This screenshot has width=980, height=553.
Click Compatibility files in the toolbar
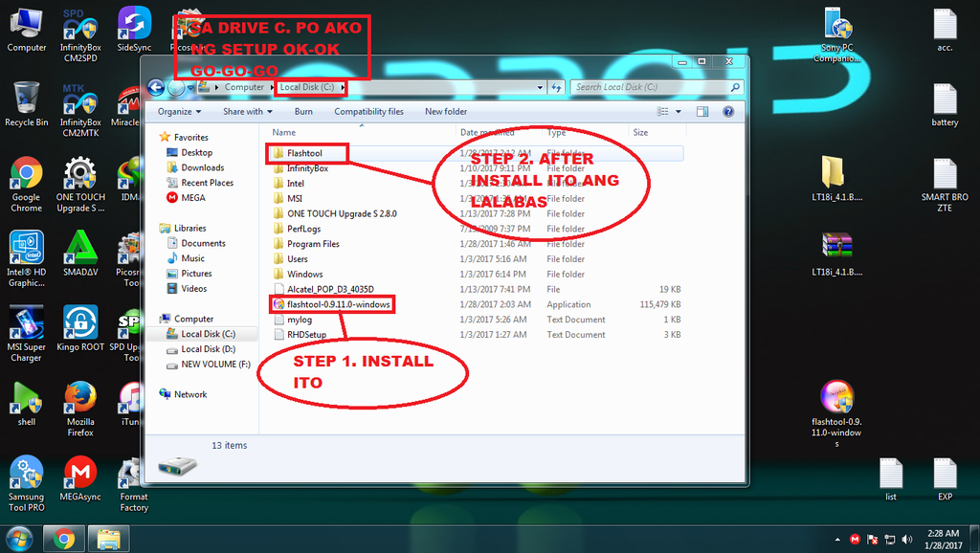(x=368, y=111)
